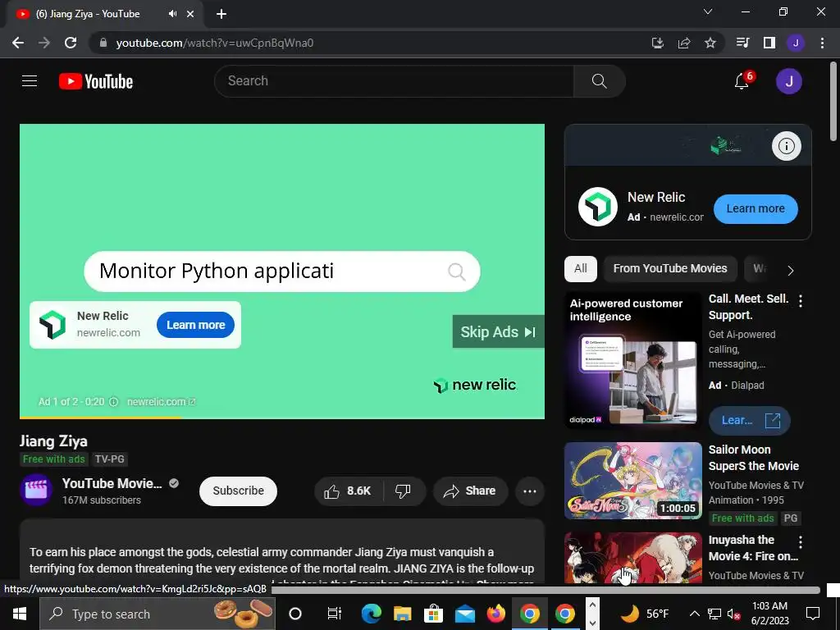Click the search magnifier button
Viewport: 840px width, 630px height.
[599, 81]
